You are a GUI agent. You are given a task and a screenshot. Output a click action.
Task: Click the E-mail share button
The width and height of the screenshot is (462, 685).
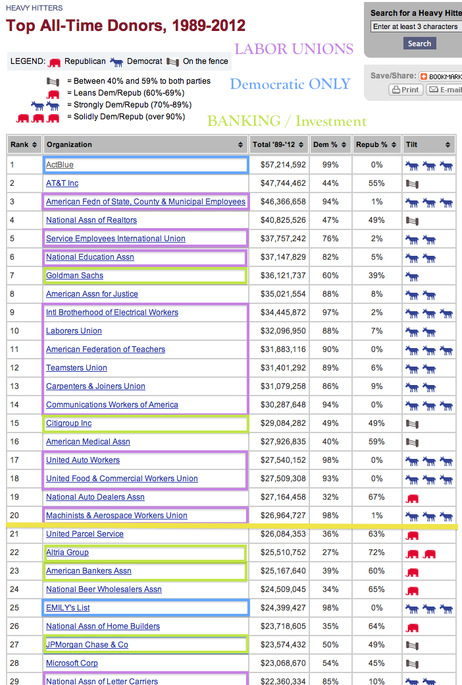pos(444,90)
